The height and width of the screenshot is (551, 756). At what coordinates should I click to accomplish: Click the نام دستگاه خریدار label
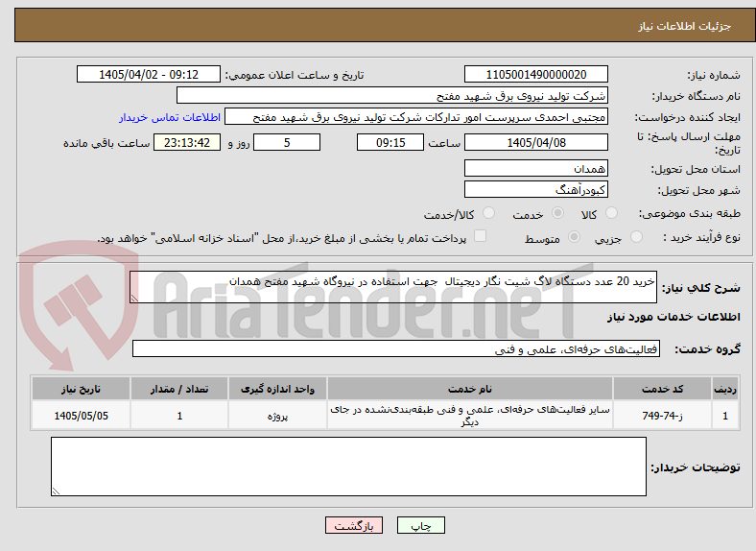tap(696, 97)
